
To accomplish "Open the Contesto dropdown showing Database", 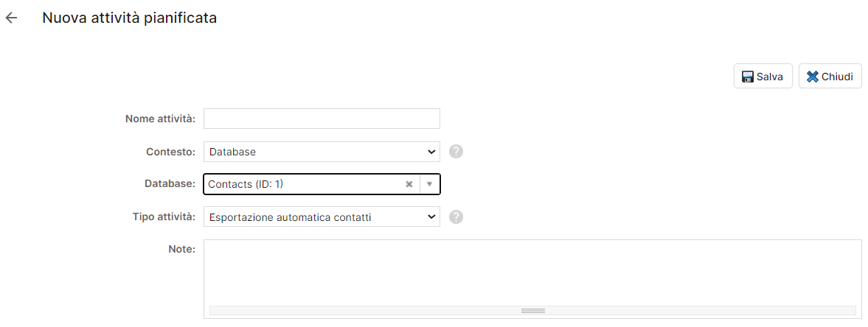I will click(x=322, y=152).
